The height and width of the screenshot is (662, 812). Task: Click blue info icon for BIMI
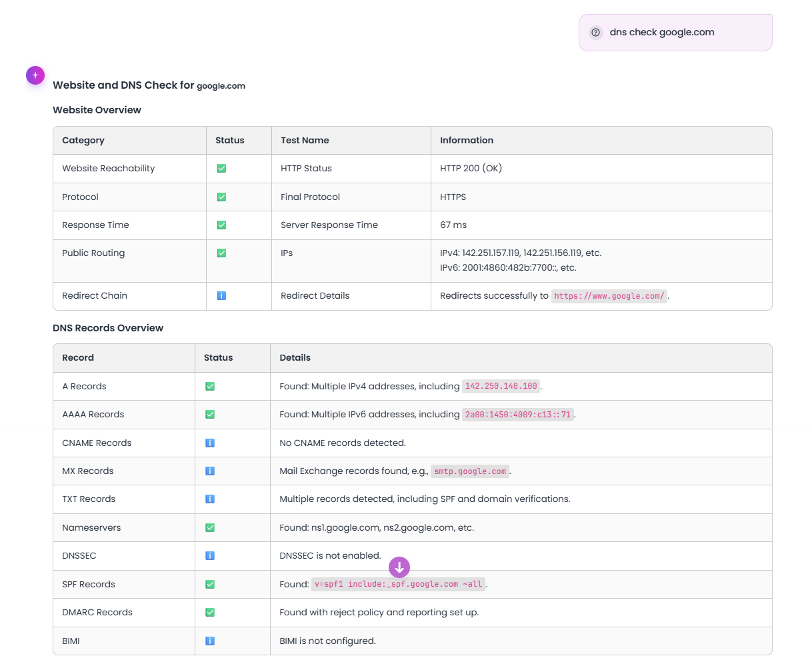click(210, 641)
